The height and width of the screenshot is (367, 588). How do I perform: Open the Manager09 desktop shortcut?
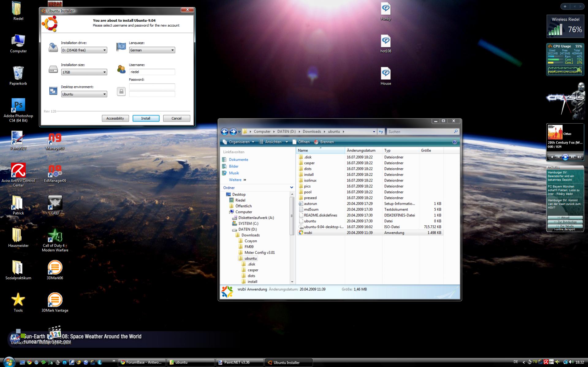pyautogui.click(x=55, y=141)
